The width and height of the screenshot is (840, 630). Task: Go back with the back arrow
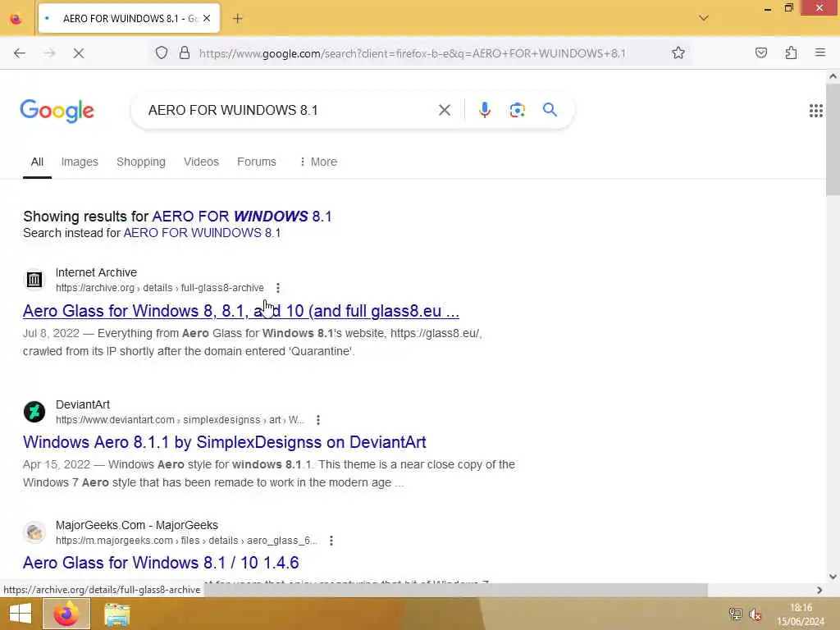[x=20, y=53]
